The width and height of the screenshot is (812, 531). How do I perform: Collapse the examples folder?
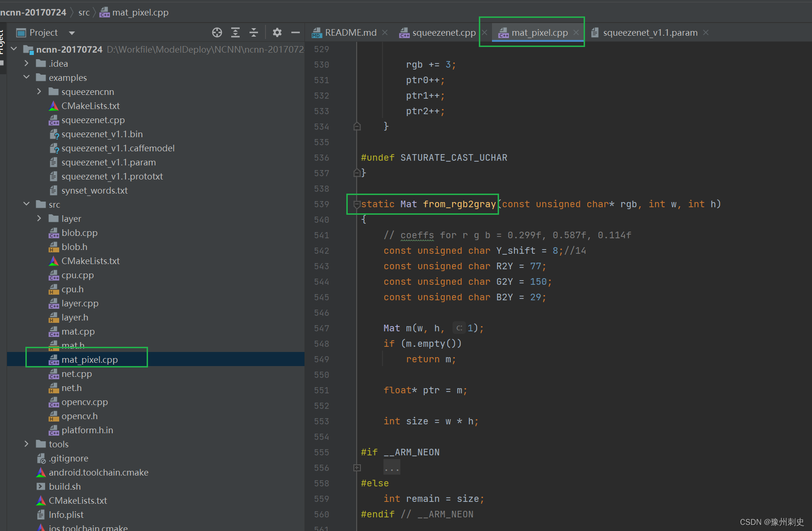26,77
